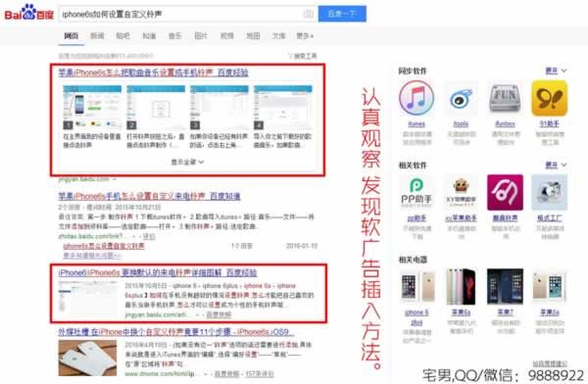This screenshot has width=588, height=384.
Task: Select the 网页 tab
Action: pyautogui.click(x=72, y=35)
